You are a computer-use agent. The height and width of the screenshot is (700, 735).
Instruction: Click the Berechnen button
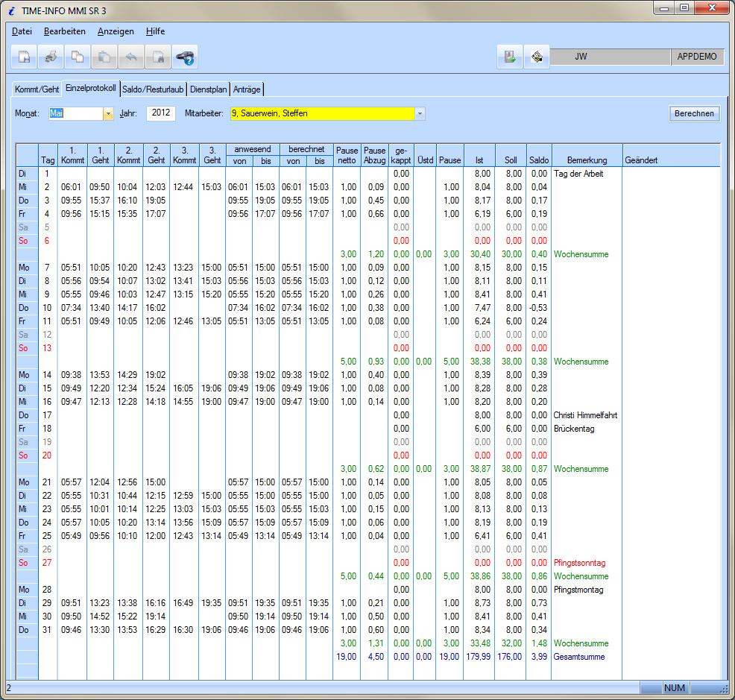click(x=694, y=113)
